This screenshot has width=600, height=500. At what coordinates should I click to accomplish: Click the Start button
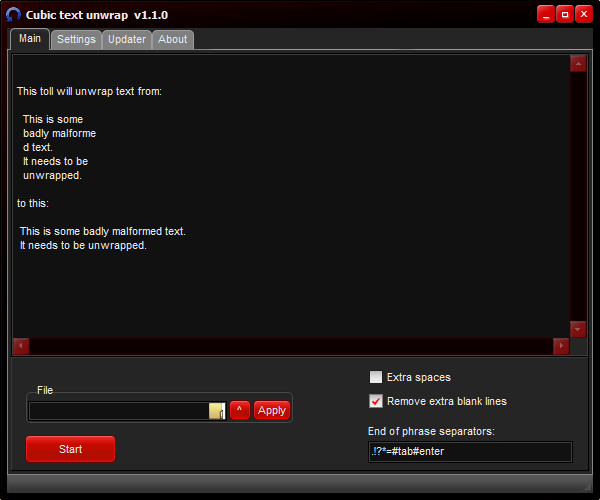(70, 449)
